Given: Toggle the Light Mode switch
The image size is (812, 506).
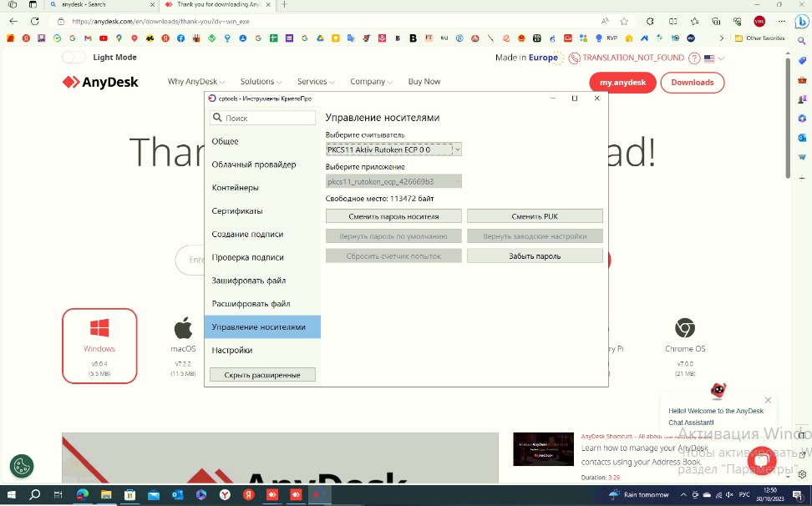Looking at the screenshot, I should pyautogui.click(x=74, y=58).
